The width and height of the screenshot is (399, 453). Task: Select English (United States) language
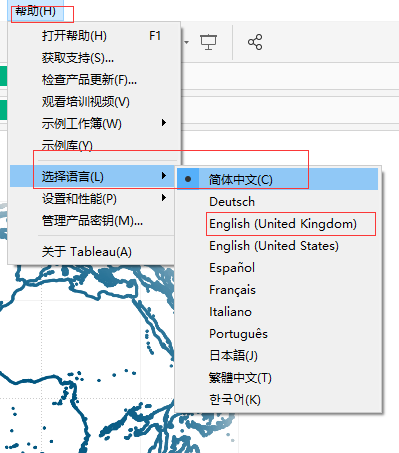(x=278, y=246)
